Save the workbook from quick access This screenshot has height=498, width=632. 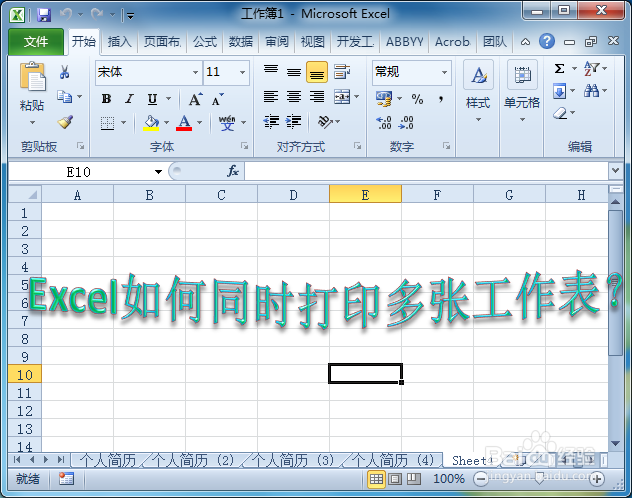(x=44, y=15)
